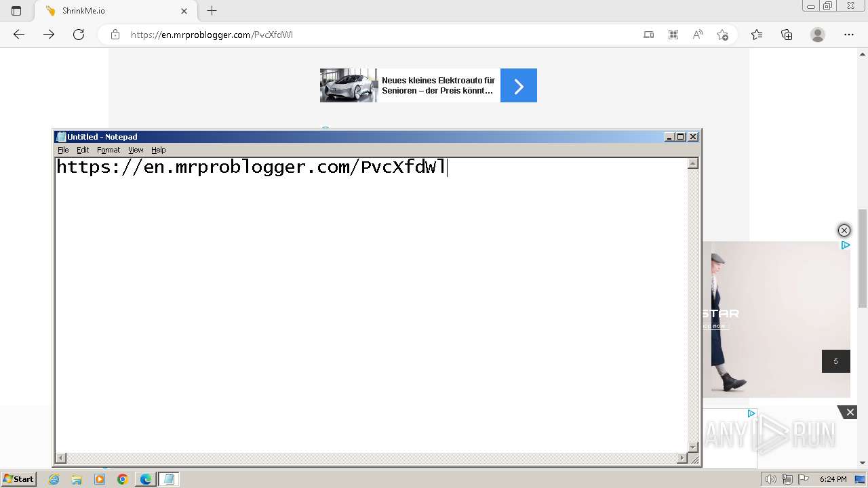Viewport: 868px width, 488px height.
Task: Close the side ad with circled X
Action: click(844, 230)
